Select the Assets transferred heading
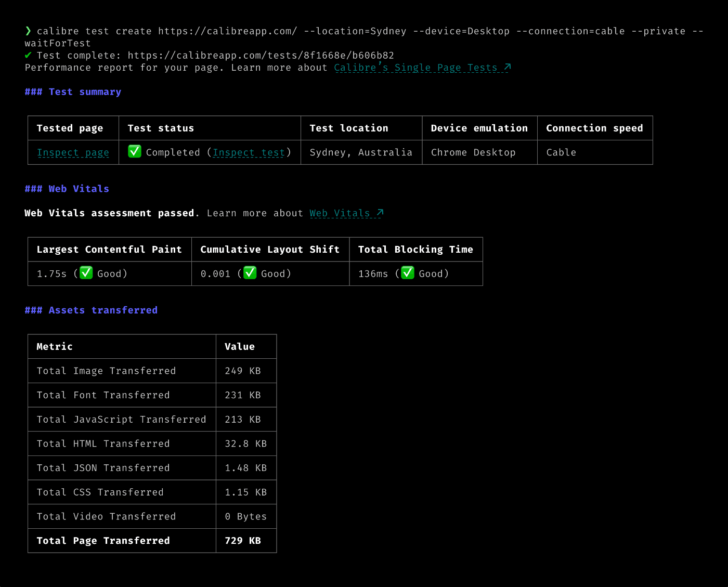728x587 pixels. [91, 310]
